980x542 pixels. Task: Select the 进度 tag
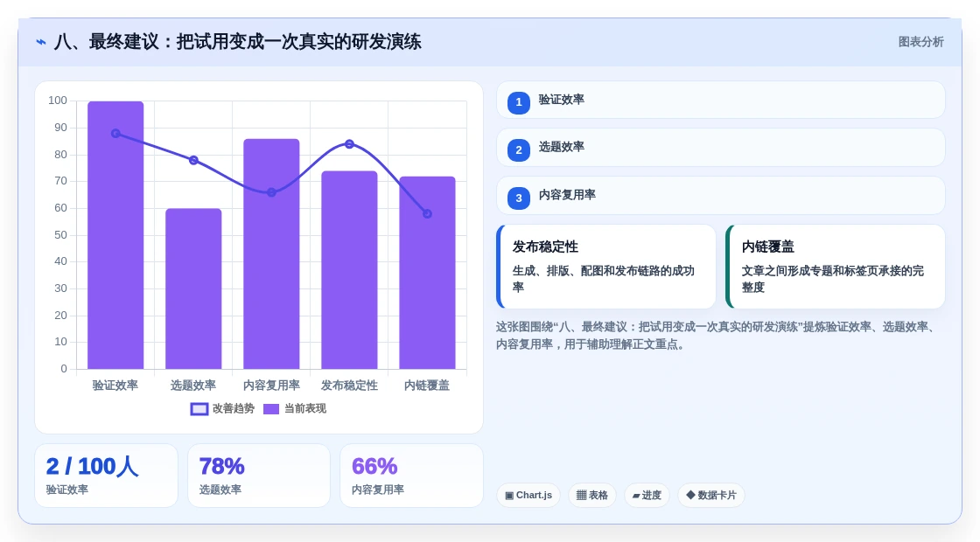[647, 495]
